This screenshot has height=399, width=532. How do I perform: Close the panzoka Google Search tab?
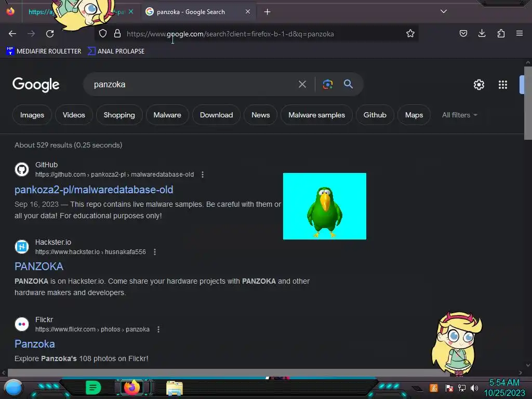pos(248,11)
